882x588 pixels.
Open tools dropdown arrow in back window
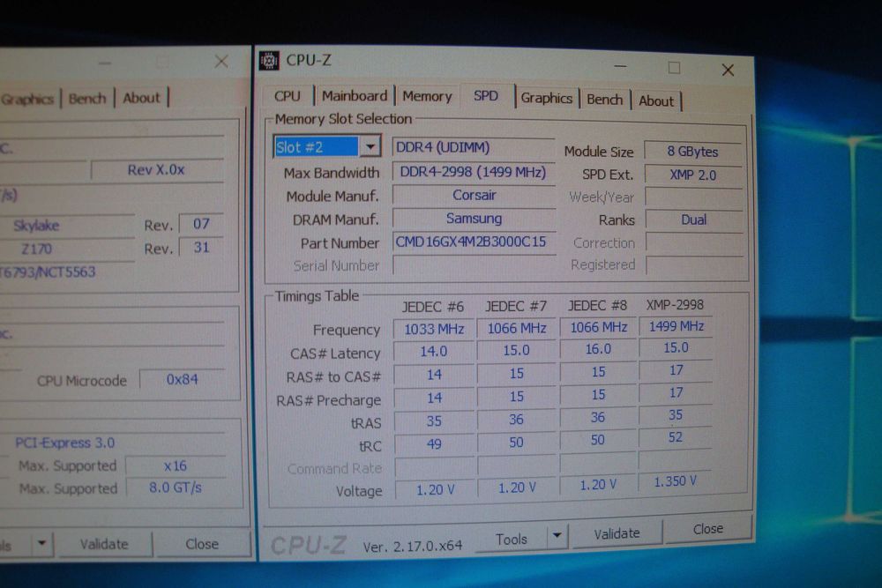pyautogui.click(x=41, y=544)
